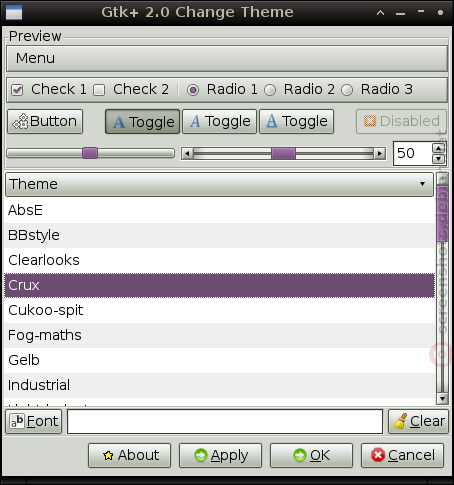Image resolution: width=454 pixels, height=485 pixels.
Task: Click the bold A icon on pressed Toggle
Action: coord(119,122)
